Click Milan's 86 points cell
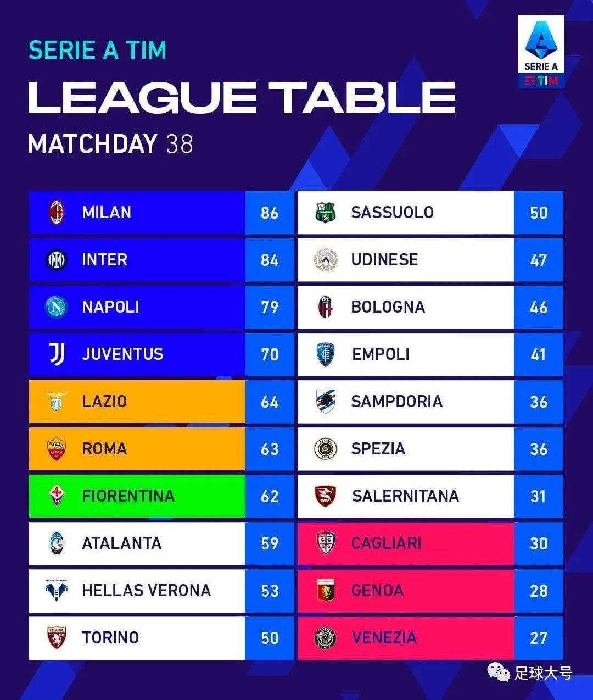 coord(270,213)
